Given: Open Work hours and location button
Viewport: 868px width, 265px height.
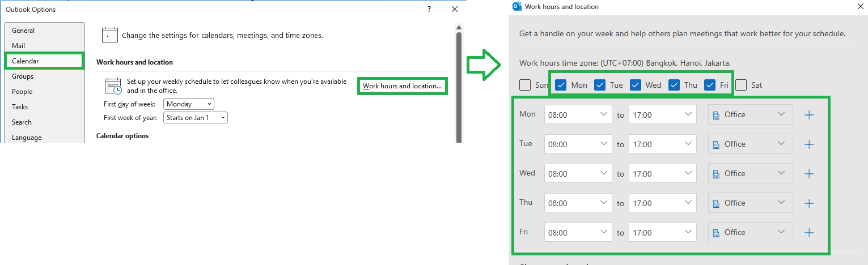Looking at the screenshot, I should (403, 86).
